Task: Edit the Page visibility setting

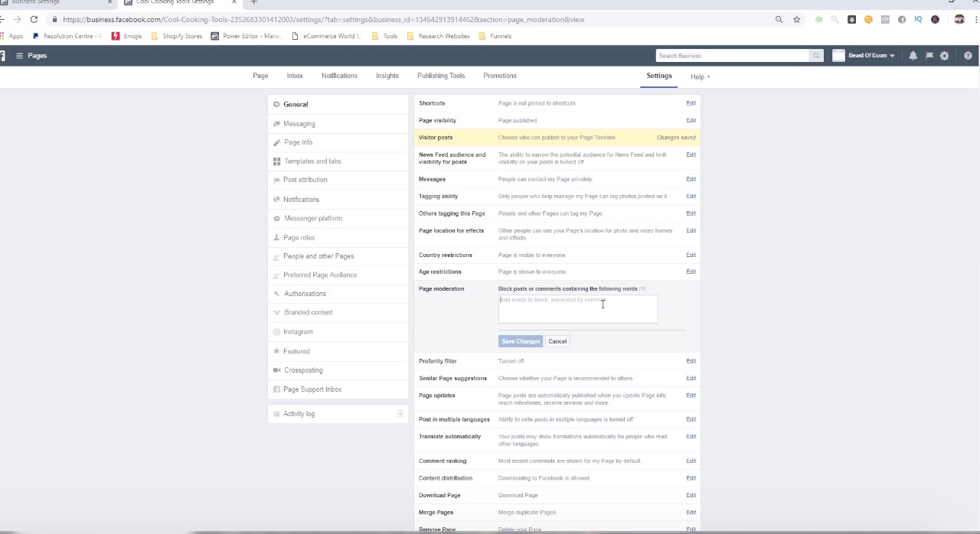Action: pyautogui.click(x=691, y=120)
